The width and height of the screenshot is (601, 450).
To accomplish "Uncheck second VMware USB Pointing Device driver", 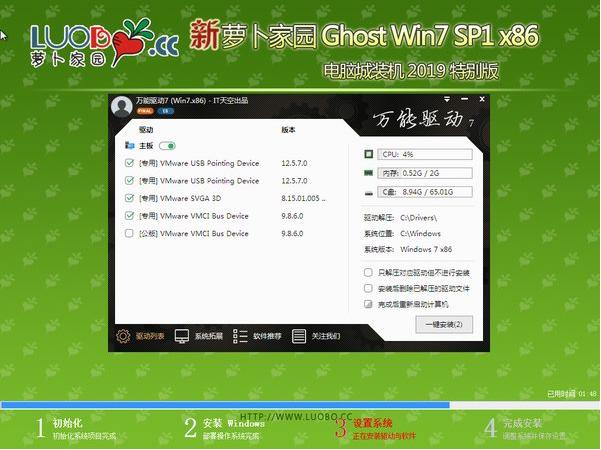I will [x=129, y=181].
